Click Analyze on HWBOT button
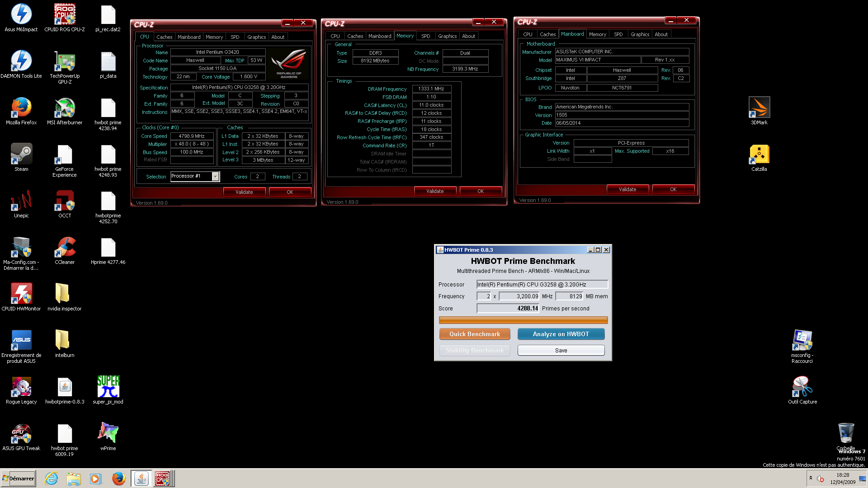The image size is (868, 488). coord(561,334)
